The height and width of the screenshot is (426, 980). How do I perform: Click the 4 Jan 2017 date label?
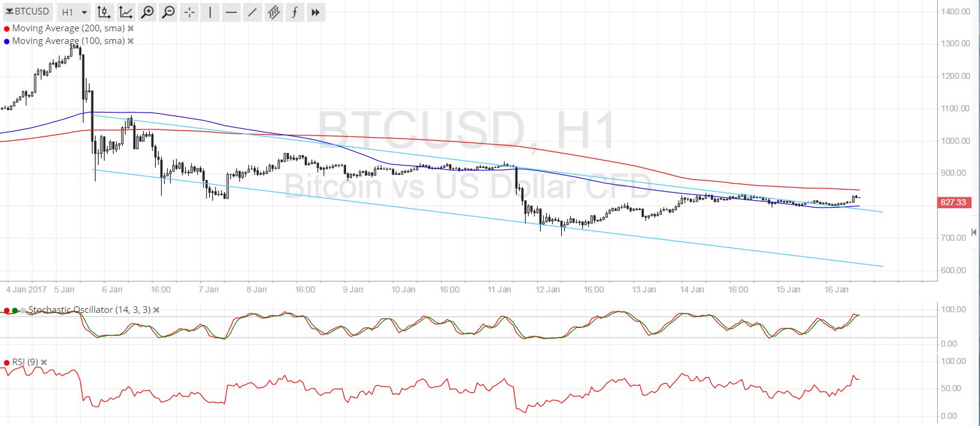coord(26,289)
